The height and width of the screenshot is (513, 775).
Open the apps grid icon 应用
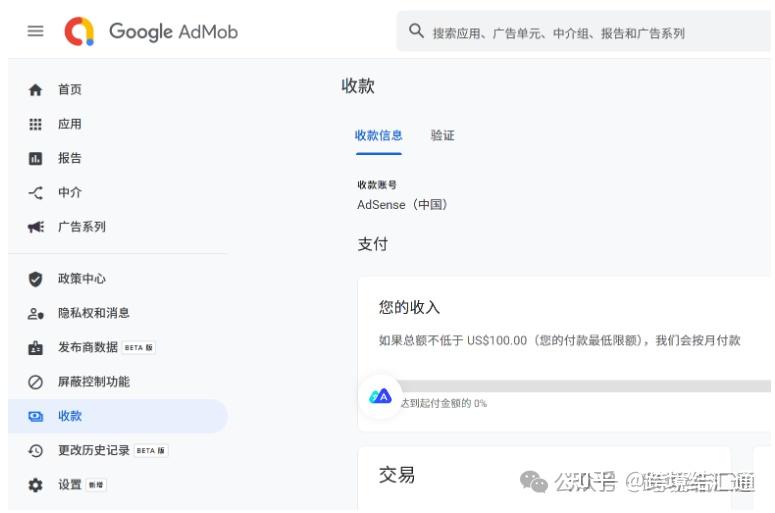(x=35, y=124)
